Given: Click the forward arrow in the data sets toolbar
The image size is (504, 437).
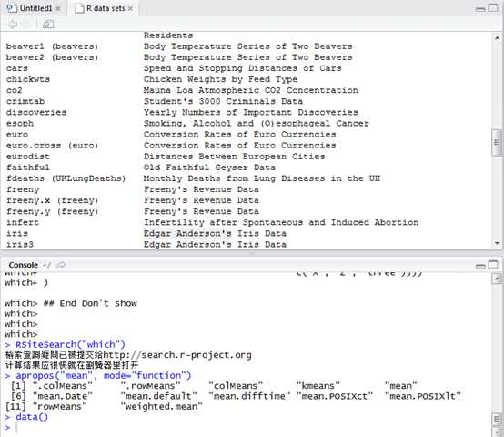Looking at the screenshot, I should point(26,24).
